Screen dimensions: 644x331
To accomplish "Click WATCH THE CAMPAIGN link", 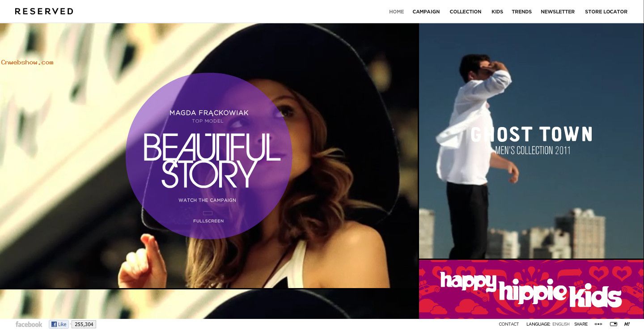I will (x=208, y=200).
